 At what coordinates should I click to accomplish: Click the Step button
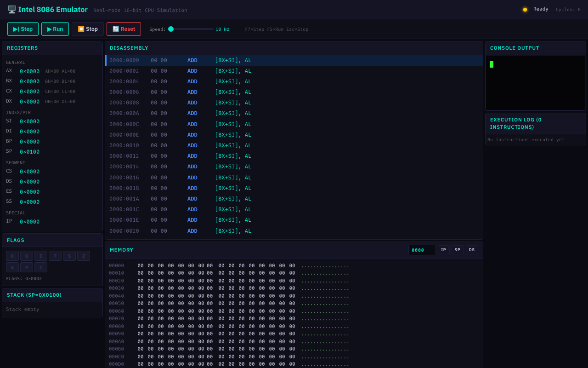point(23,29)
